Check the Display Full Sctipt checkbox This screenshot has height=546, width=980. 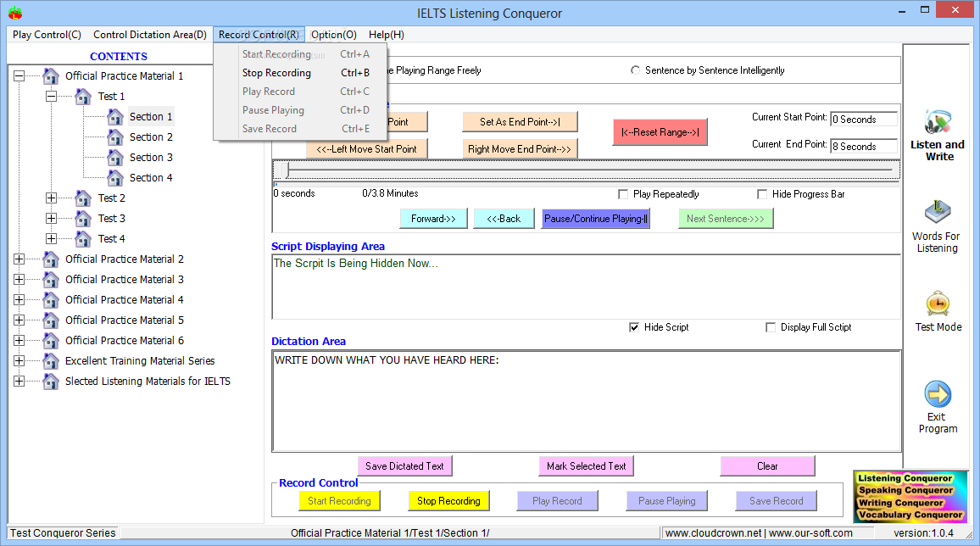pyautogui.click(x=771, y=327)
